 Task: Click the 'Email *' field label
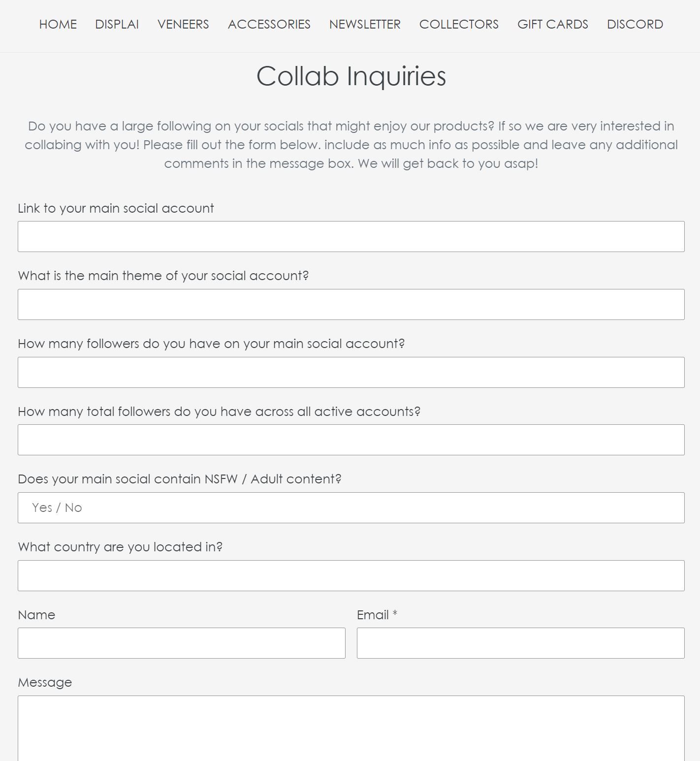[x=377, y=615]
